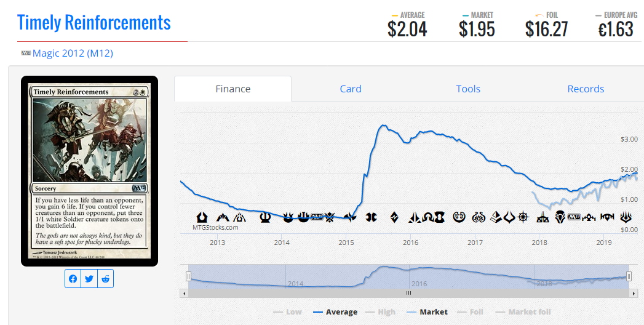Share card on Facebook
Viewport: 644px width, 325px height.
(73, 279)
